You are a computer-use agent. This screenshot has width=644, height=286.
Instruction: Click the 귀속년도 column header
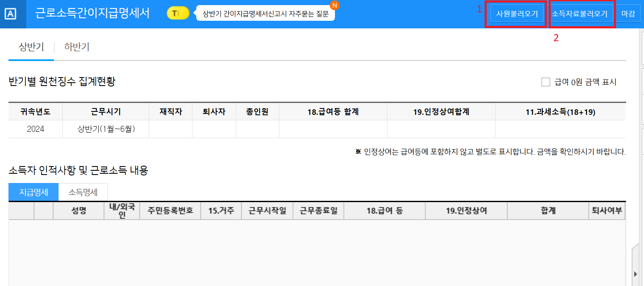pos(36,112)
